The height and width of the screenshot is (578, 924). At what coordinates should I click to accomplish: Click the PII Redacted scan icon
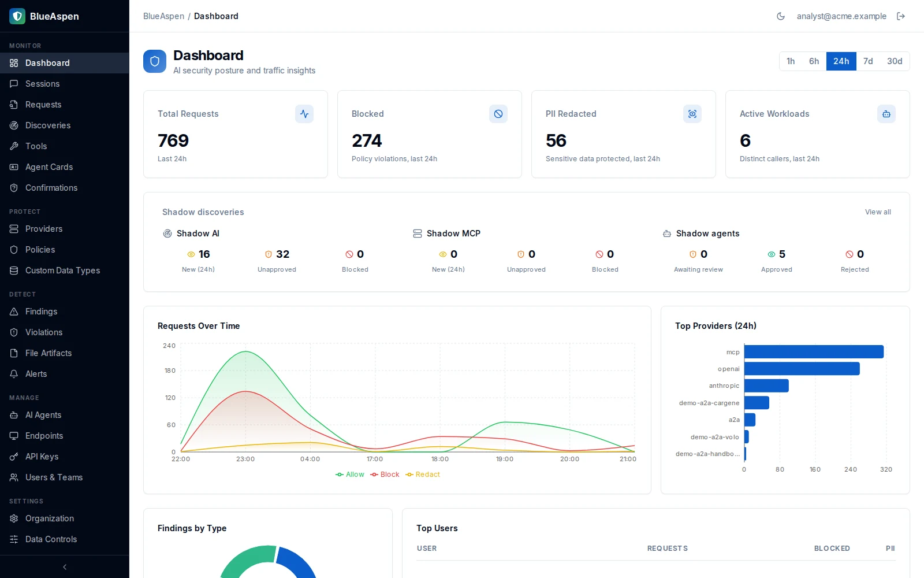692,114
